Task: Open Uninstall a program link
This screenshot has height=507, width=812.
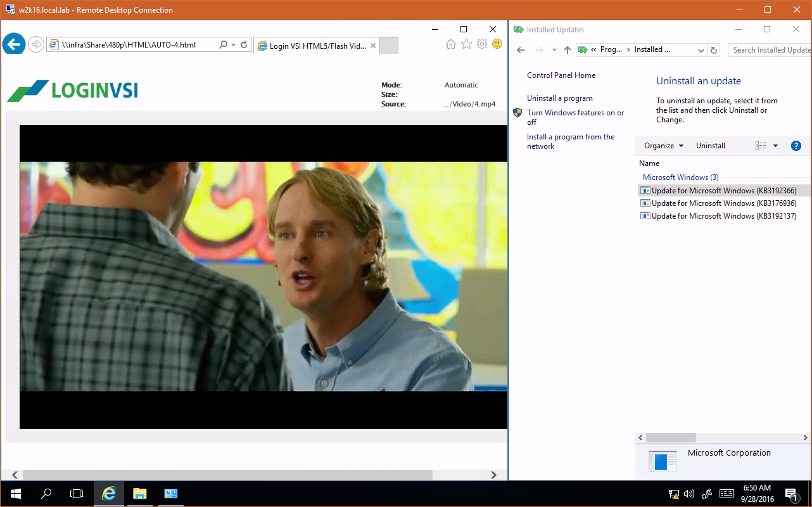Action: click(560, 98)
